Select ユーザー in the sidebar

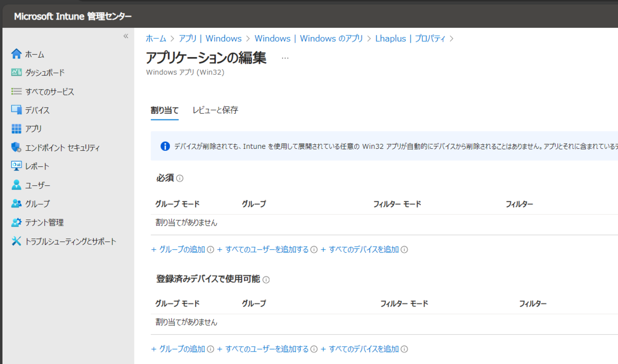pos(38,185)
